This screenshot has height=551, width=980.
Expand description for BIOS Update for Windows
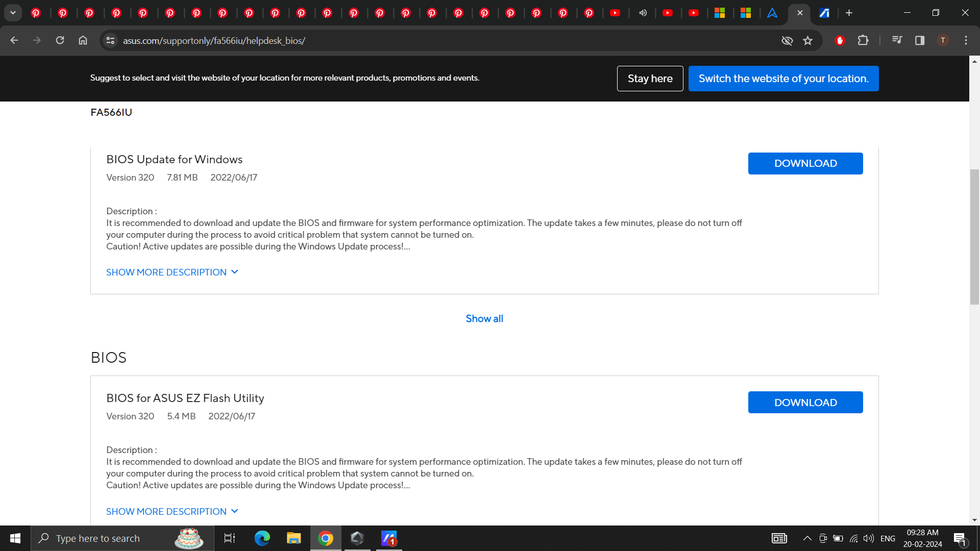172,272
